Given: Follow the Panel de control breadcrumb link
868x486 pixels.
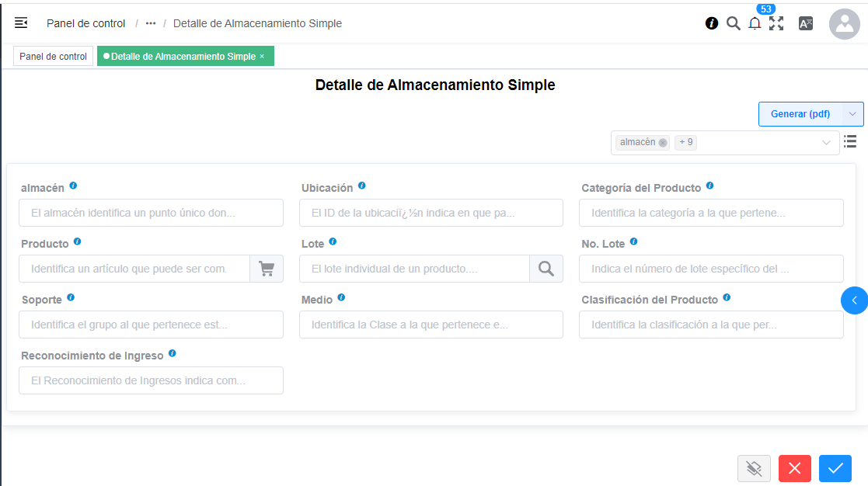Looking at the screenshot, I should (x=85, y=23).
